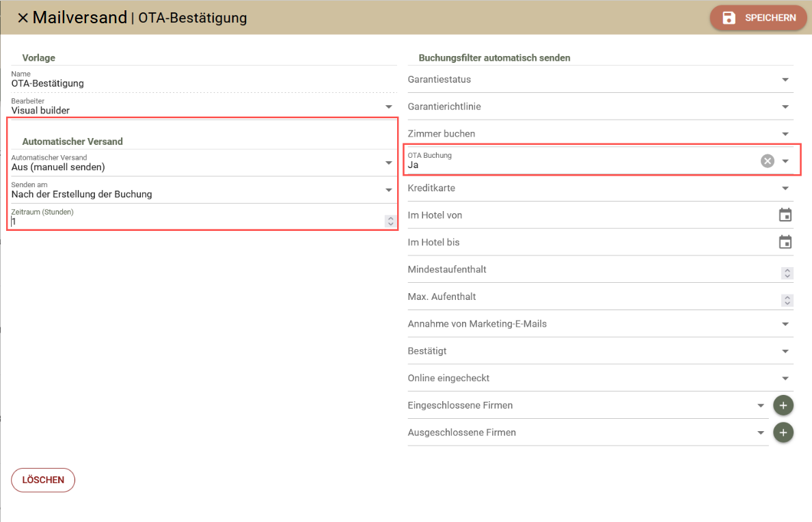
Task: Edit the Name field OTA-Bestätigung
Action: [204, 79]
